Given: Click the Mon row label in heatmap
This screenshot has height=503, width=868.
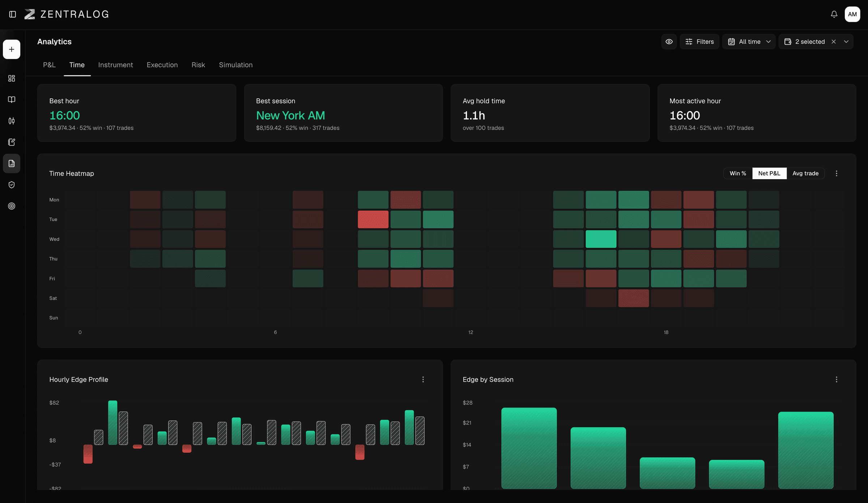Looking at the screenshot, I should (x=54, y=200).
